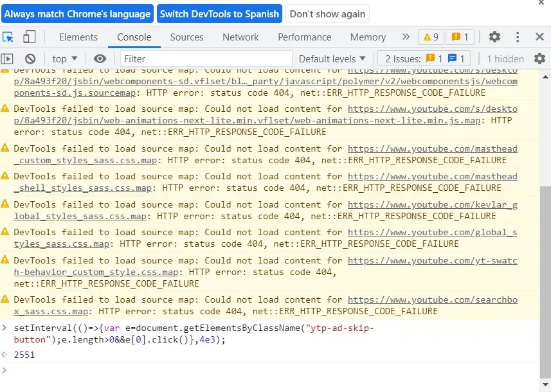Open the top context dropdown
The image size is (551, 392).
[65, 58]
